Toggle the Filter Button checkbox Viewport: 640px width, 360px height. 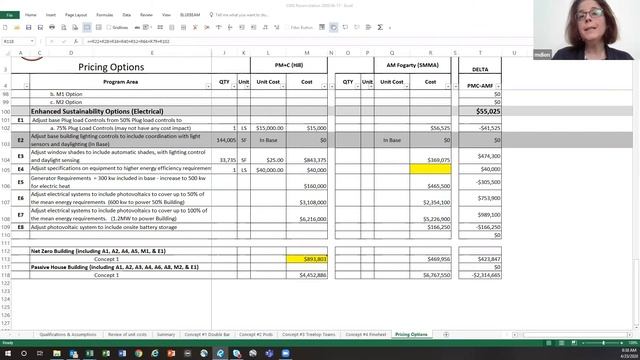click(287, 27)
